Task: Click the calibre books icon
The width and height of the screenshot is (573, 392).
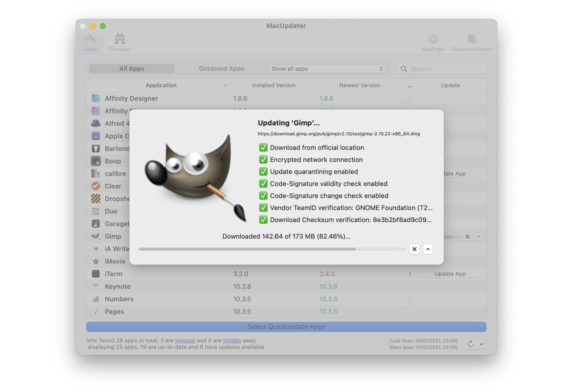Action: click(96, 173)
